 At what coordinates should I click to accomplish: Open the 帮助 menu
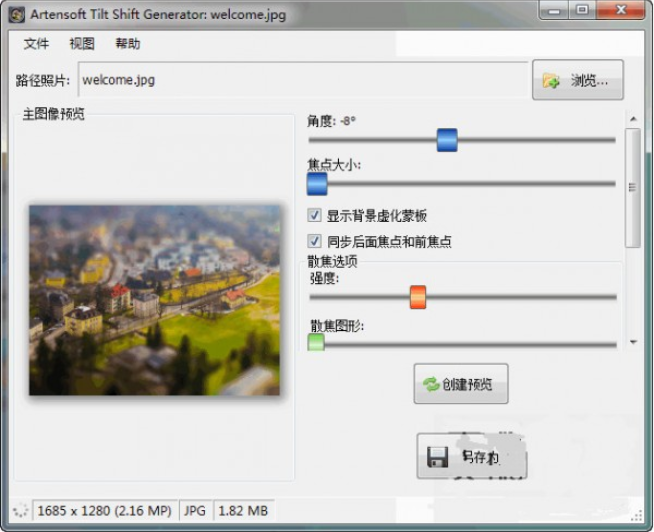(x=128, y=43)
